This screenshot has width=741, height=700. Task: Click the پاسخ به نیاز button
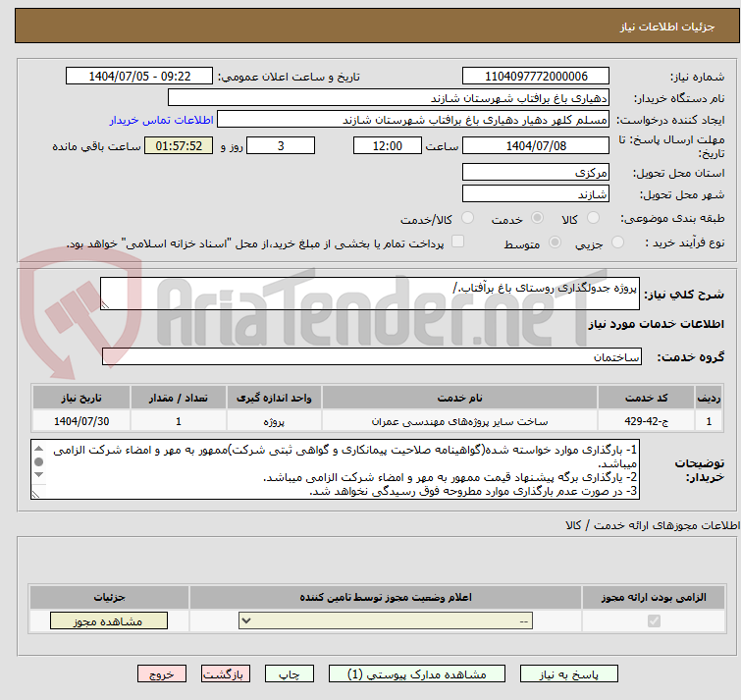pos(569,674)
